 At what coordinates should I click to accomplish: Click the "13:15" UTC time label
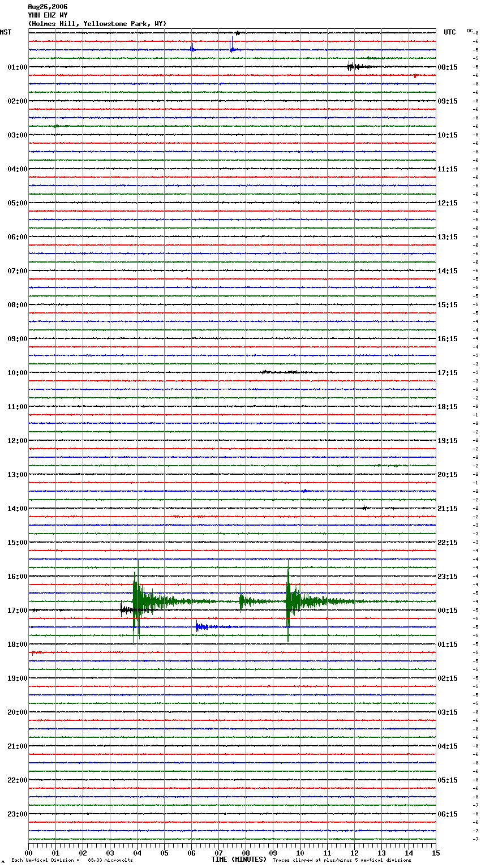click(x=448, y=237)
